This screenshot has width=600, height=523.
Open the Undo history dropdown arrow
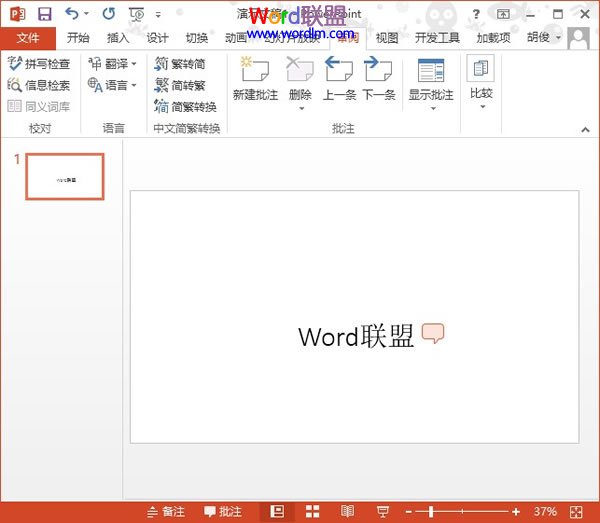pos(86,14)
